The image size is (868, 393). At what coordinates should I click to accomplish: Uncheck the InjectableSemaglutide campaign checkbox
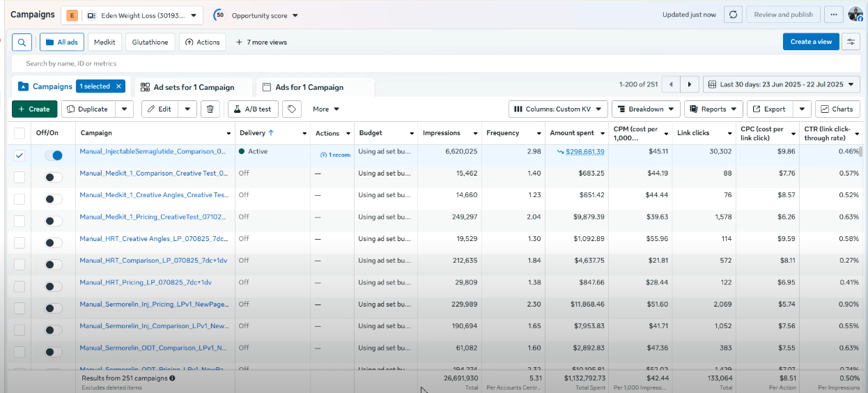click(x=20, y=155)
